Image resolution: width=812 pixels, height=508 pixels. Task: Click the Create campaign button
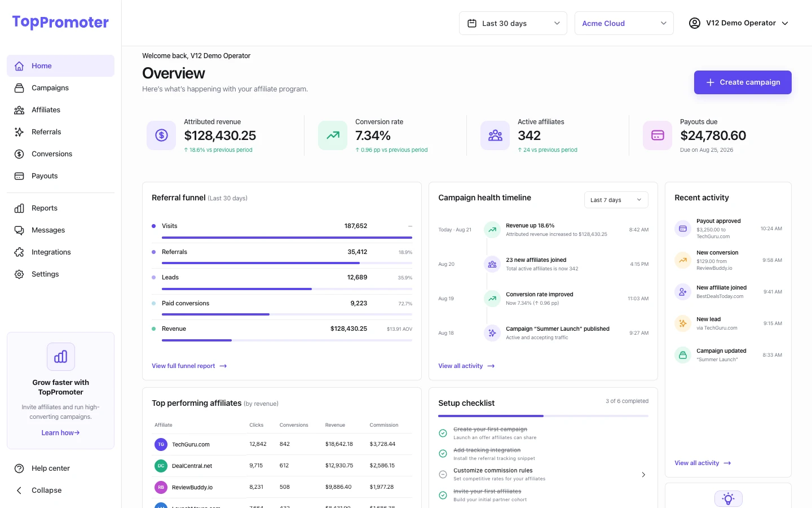tap(743, 82)
